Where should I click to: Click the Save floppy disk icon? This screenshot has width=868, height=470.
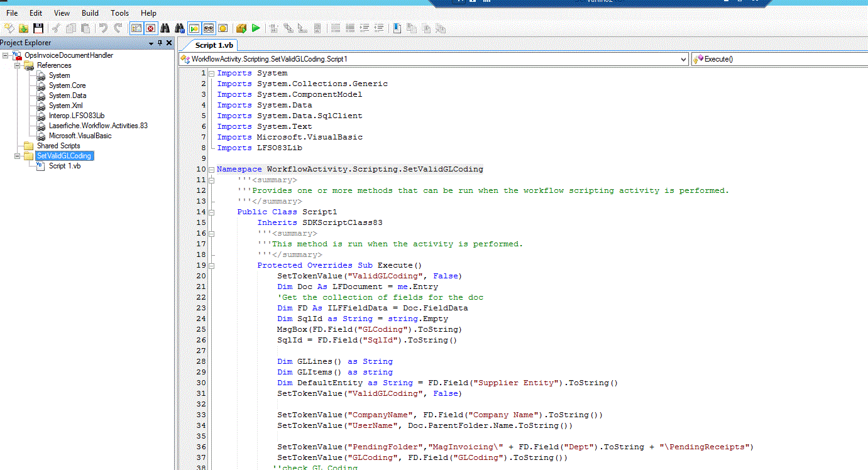[x=38, y=28]
